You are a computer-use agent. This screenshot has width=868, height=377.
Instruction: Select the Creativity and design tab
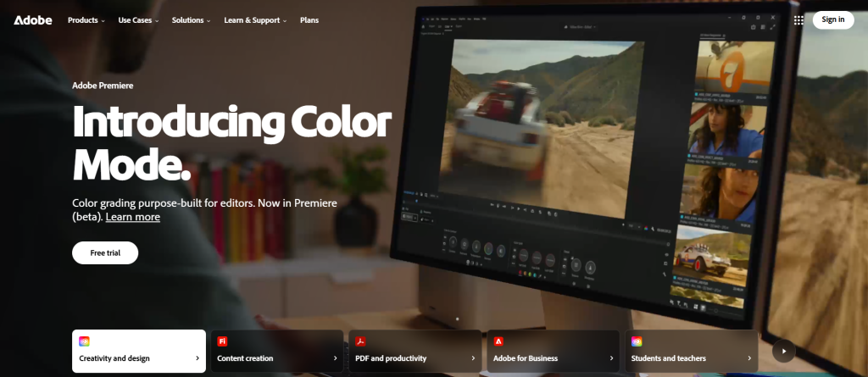(x=139, y=352)
